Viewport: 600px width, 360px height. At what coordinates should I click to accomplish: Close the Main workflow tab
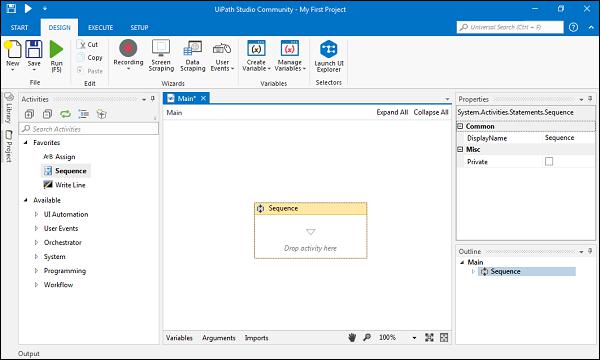(x=204, y=98)
